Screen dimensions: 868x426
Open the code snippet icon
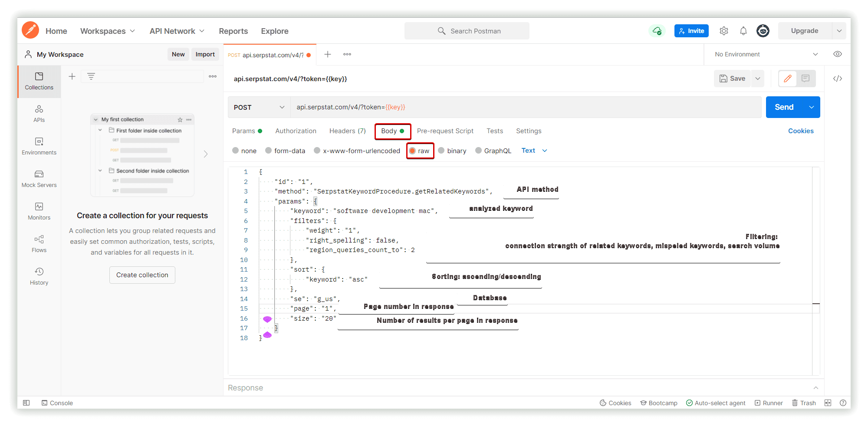[x=838, y=79]
